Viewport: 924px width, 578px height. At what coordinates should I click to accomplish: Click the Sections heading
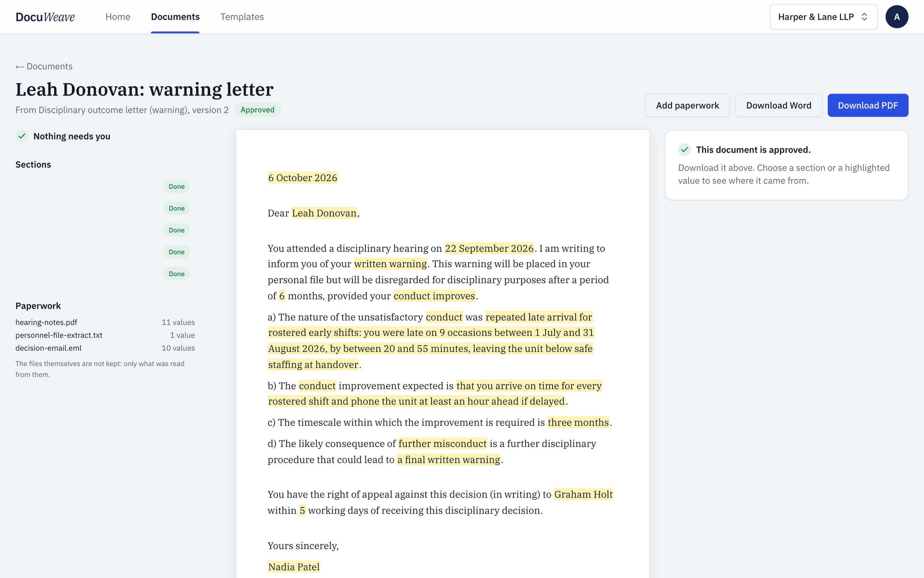click(x=33, y=165)
